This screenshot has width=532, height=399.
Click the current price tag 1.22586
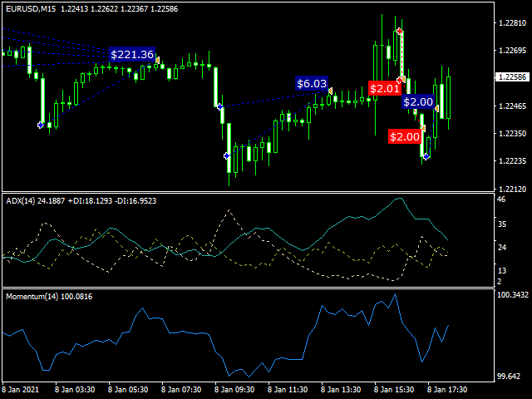(x=513, y=77)
